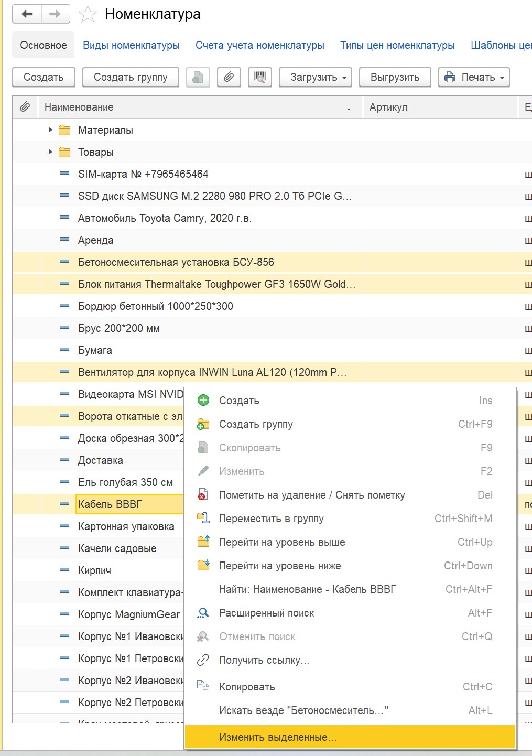Select Бетоносмесительная установка БСУ-856 row
This screenshot has height=756, width=532.
click(272, 262)
